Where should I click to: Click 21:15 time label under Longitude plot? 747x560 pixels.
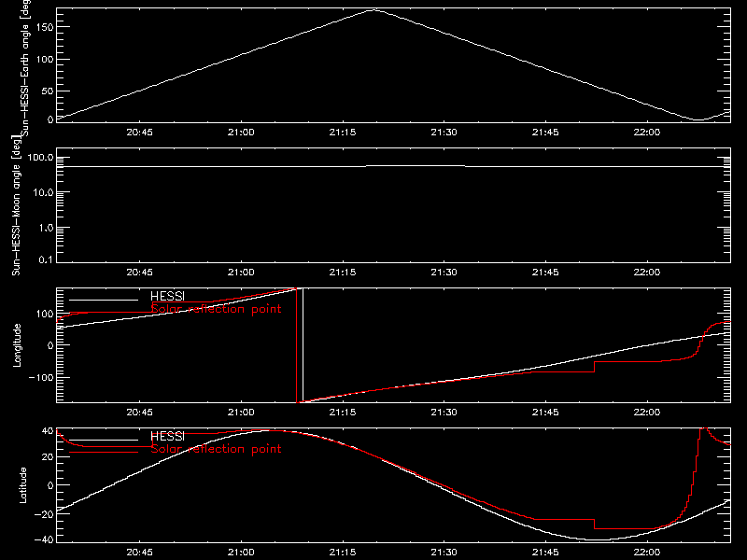click(343, 413)
